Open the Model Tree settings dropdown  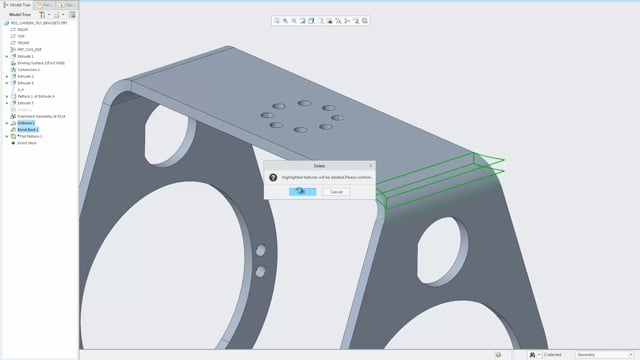point(44,15)
